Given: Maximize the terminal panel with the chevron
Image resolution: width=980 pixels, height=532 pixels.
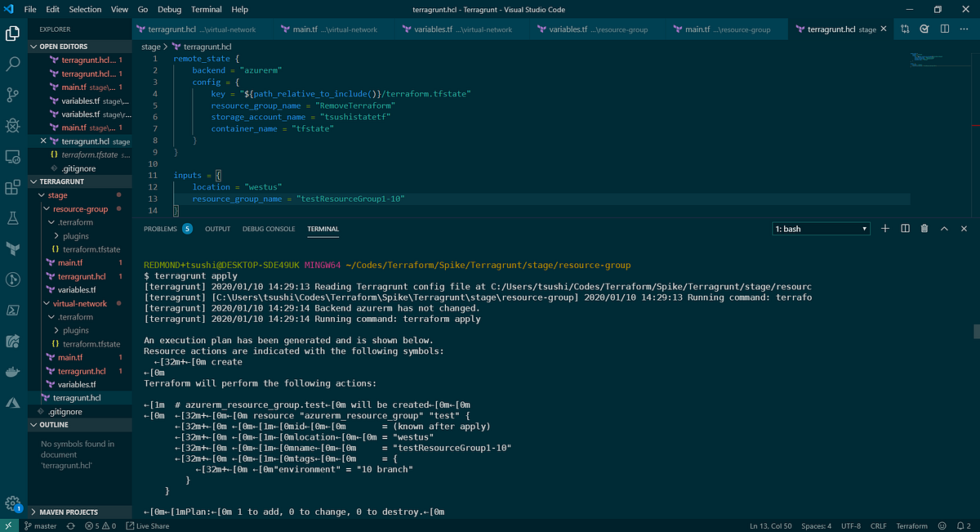Looking at the screenshot, I should click(944, 229).
